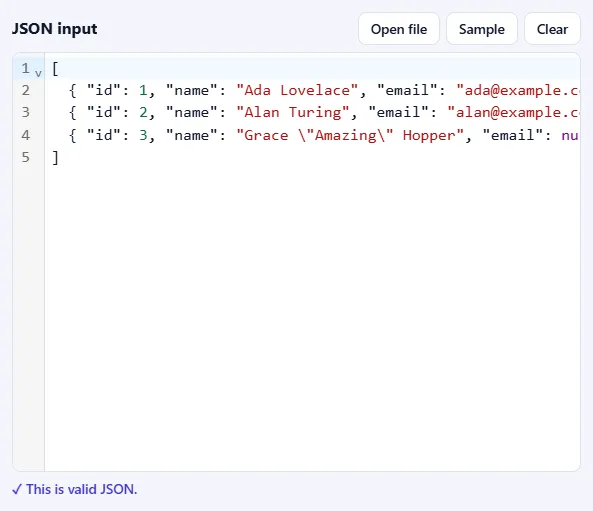Image resolution: width=593 pixels, height=511 pixels.
Task: Clear the JSON input editor
Action: point(552,29)
